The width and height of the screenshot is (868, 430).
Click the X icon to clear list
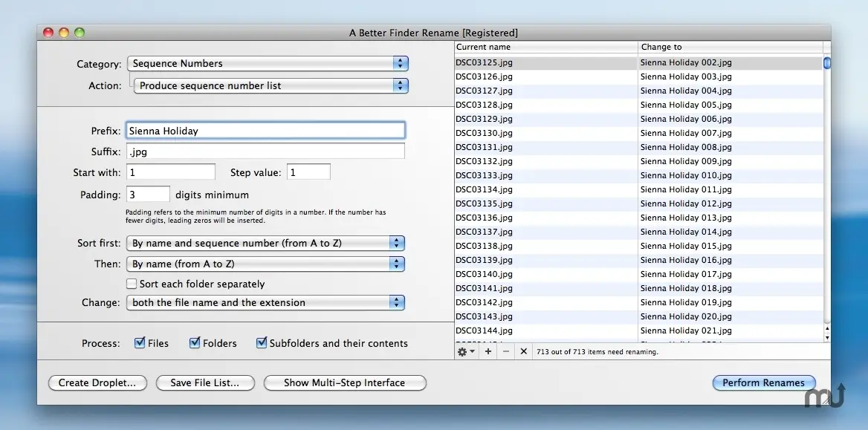523,351
